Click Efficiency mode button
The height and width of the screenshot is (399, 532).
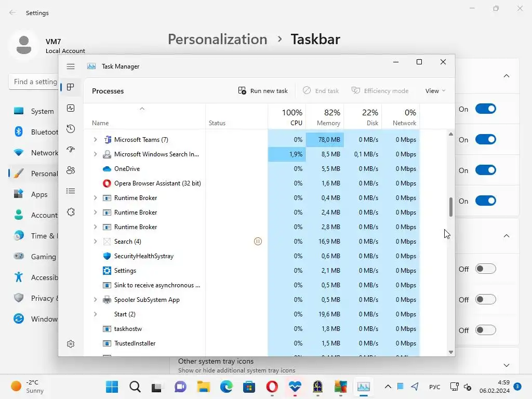[380, 91]
